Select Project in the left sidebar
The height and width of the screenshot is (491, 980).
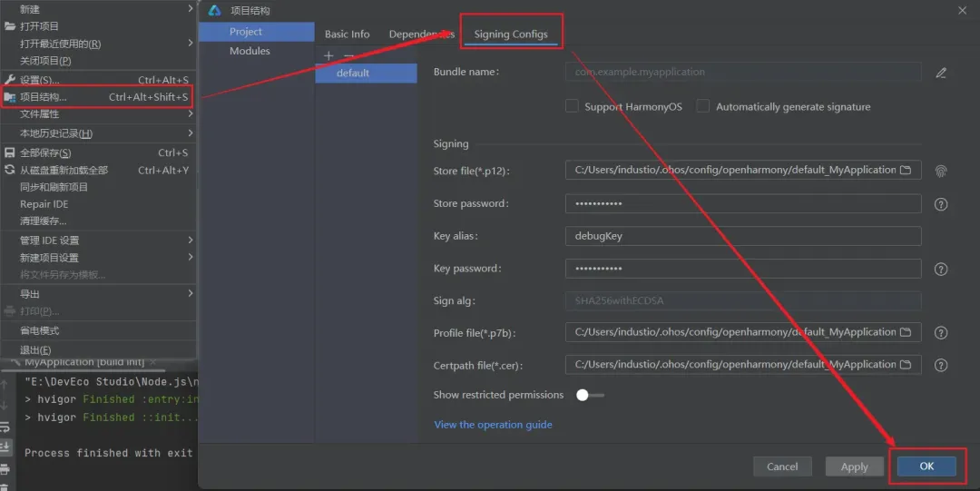point(256,31)
